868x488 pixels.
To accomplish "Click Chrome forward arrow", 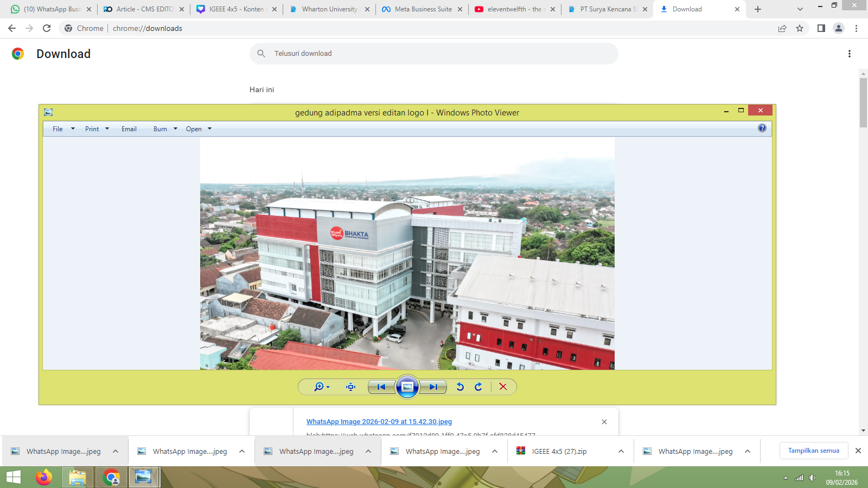I will 29,28.
